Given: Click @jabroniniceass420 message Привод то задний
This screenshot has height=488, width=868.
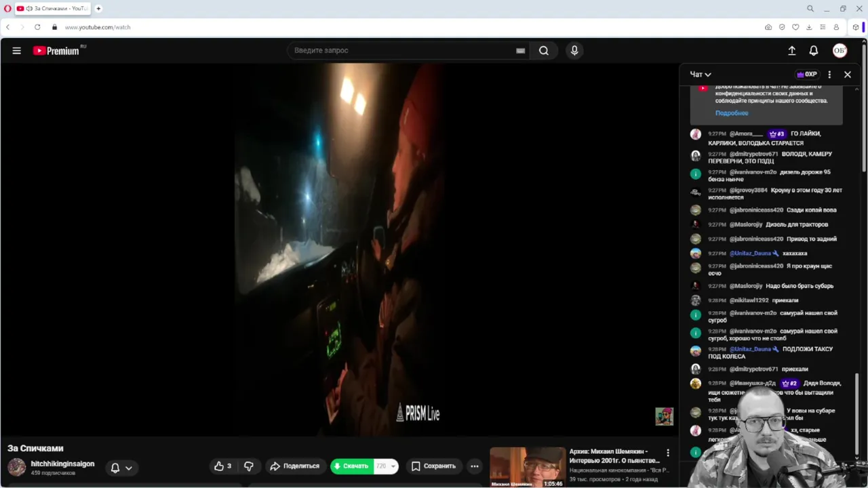Looking at the screenshot, I should (766, 239).
